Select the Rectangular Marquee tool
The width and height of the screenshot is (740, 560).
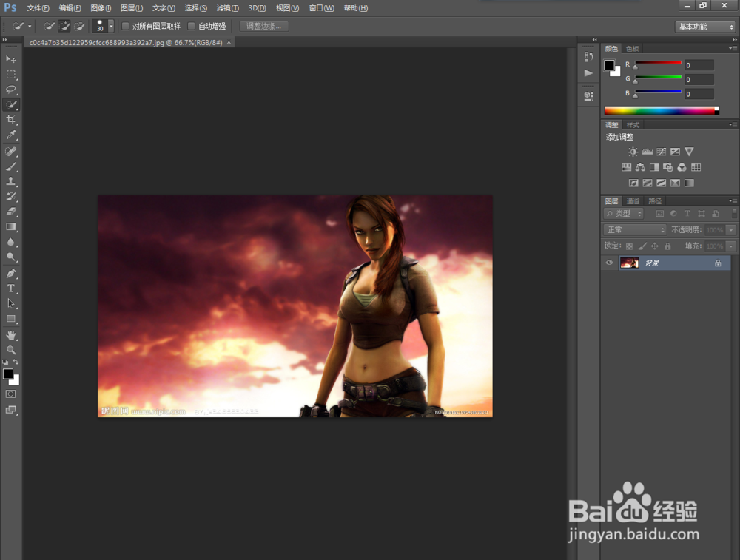click(11, 75)
